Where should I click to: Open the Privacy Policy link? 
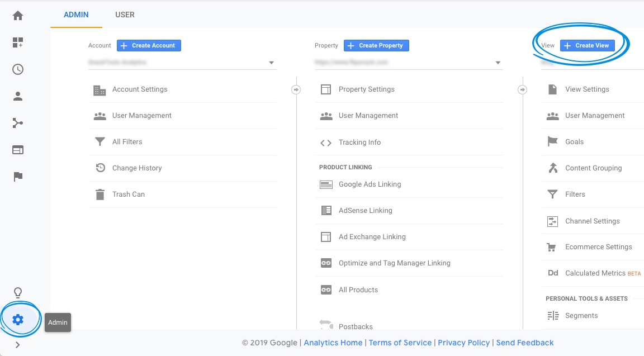[x=463, y=343]
